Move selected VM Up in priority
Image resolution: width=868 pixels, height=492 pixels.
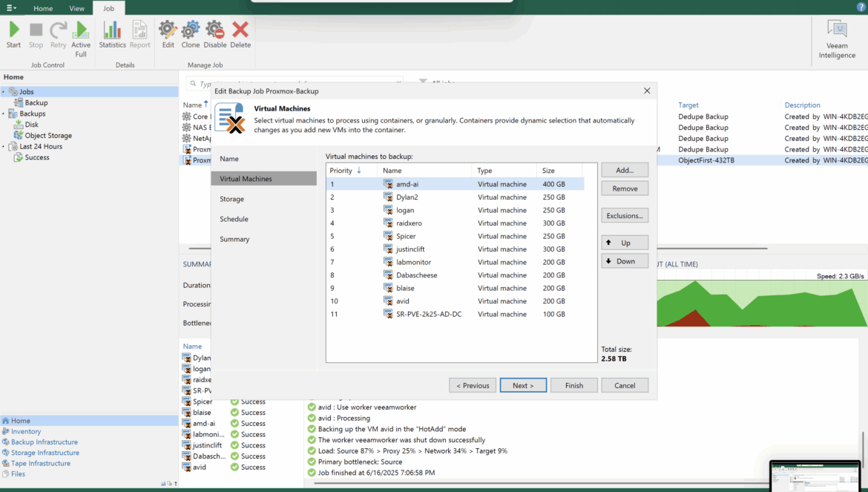[625, 243]
